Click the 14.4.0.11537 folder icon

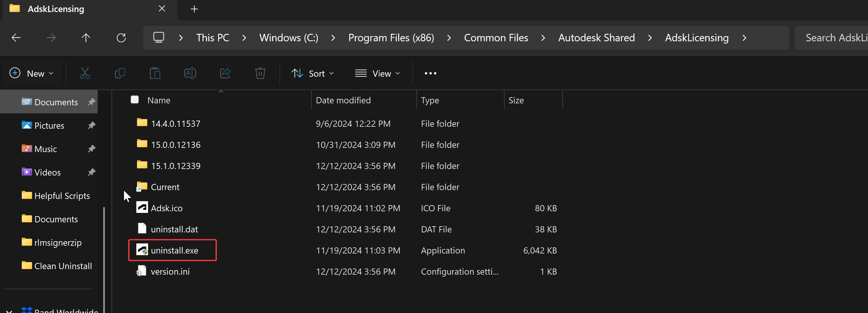tap(142, 123)
